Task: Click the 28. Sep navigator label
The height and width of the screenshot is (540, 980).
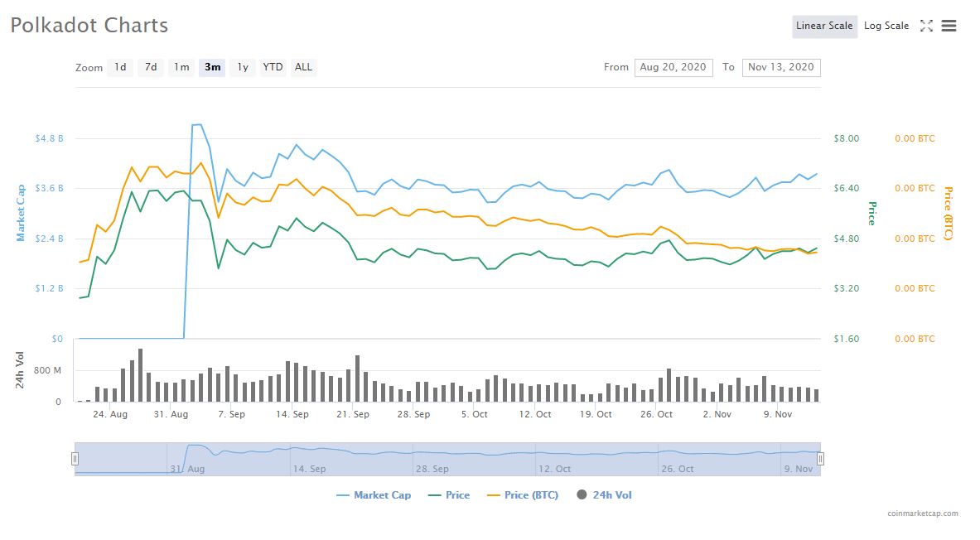Action: pyautogui.click(x=432, y=469)
